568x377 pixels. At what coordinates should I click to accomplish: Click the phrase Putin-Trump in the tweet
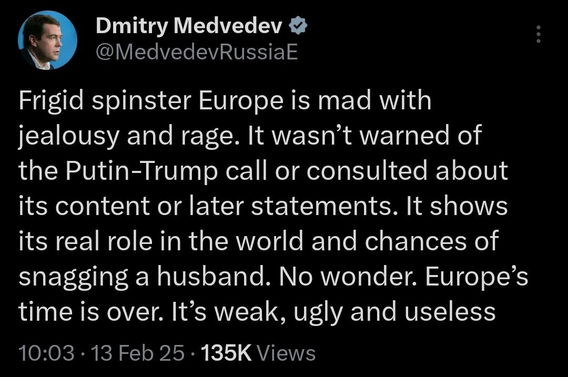click(142, 172)
